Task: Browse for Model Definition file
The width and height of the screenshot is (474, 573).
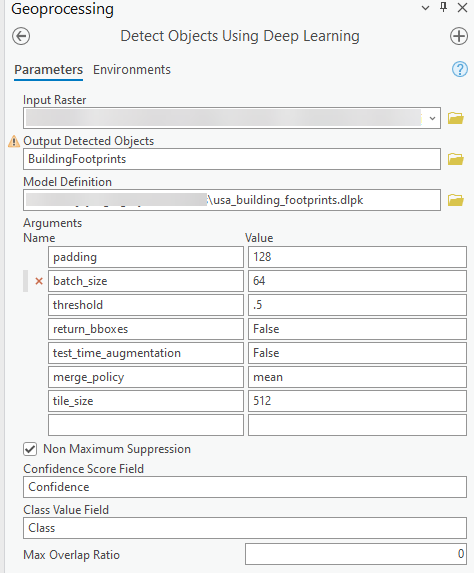Action: [456, 200]
